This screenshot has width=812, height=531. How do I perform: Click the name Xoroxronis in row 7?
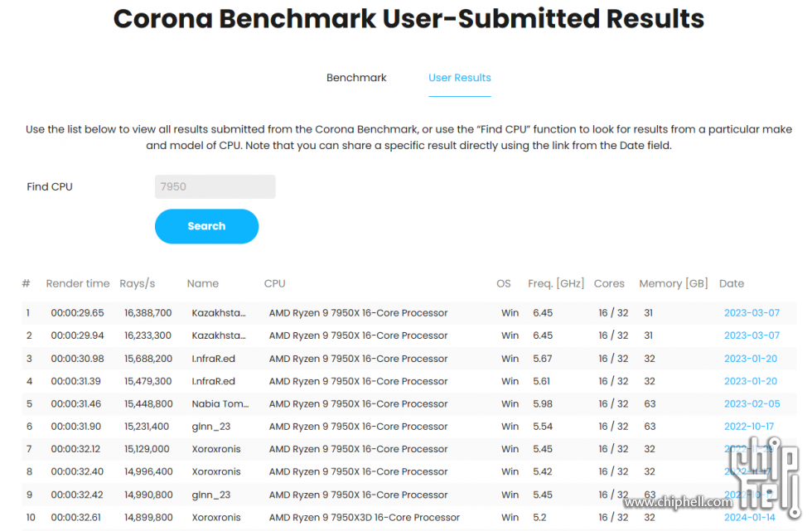click(x=216, y=449)
